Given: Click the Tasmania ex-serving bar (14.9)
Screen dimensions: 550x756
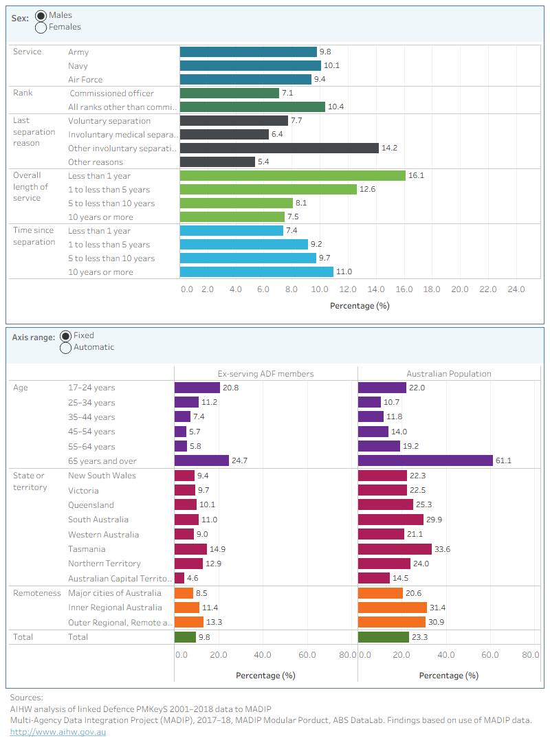Looking at the screenshot, I should click(190, 549).
